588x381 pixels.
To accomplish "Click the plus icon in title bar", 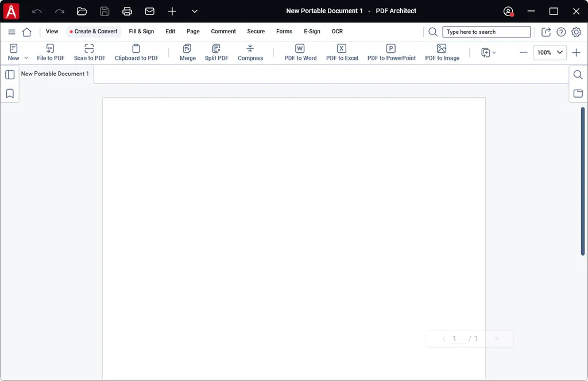I will (x=172, y=11).
